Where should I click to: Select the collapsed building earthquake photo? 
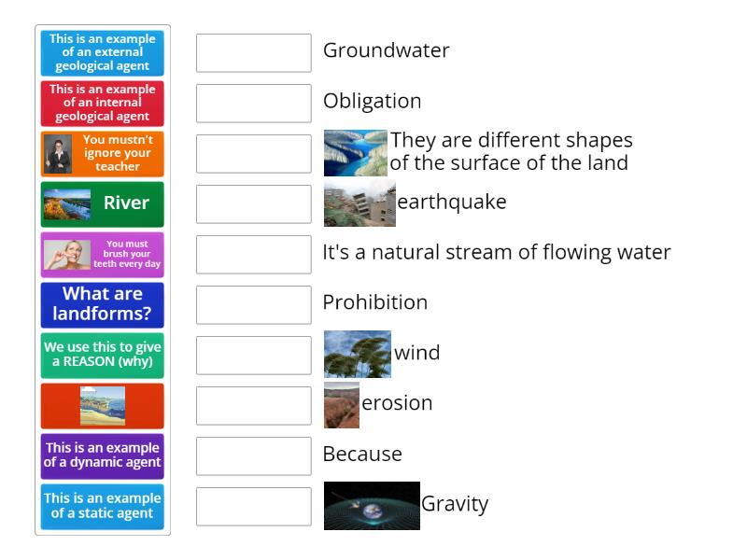pos(358,202)
